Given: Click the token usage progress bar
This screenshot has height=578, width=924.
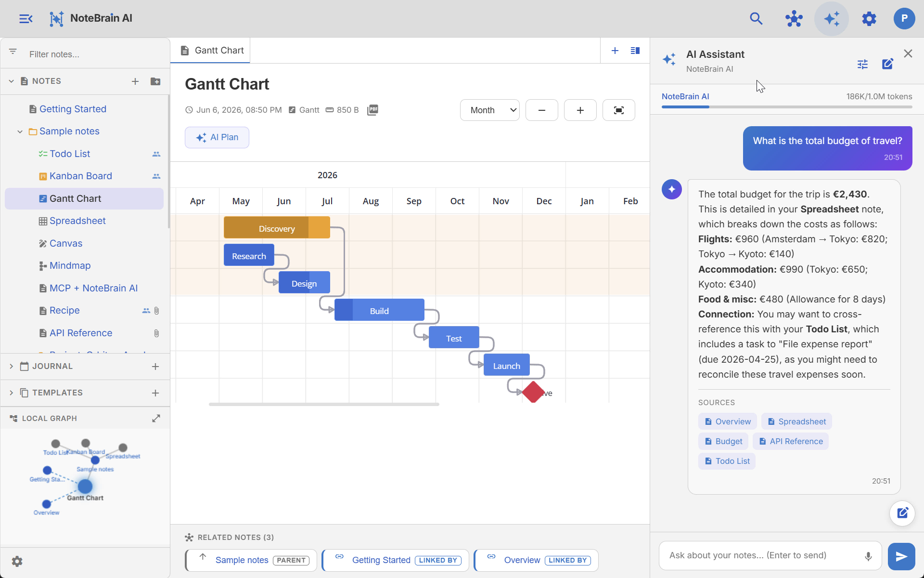Looking at the screenshot, I should click(787, 107).
